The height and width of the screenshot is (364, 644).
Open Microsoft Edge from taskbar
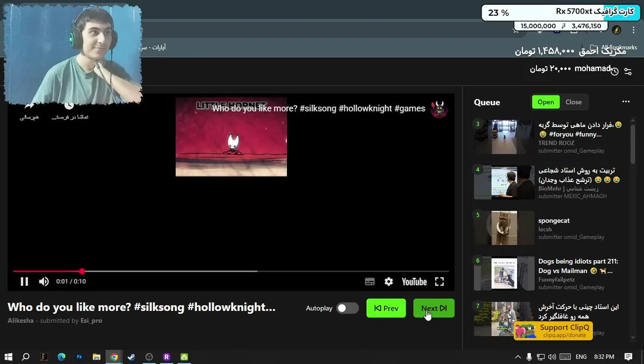62,357
